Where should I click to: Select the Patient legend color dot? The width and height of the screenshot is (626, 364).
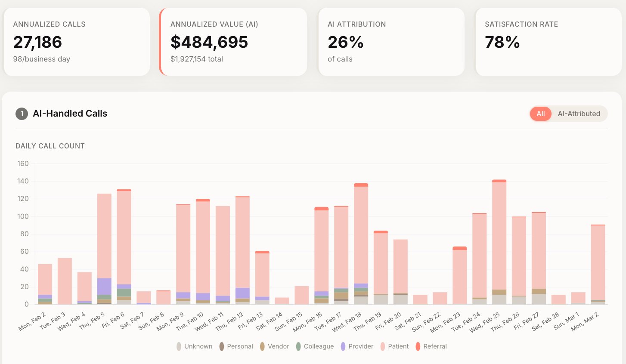[383, 346]
